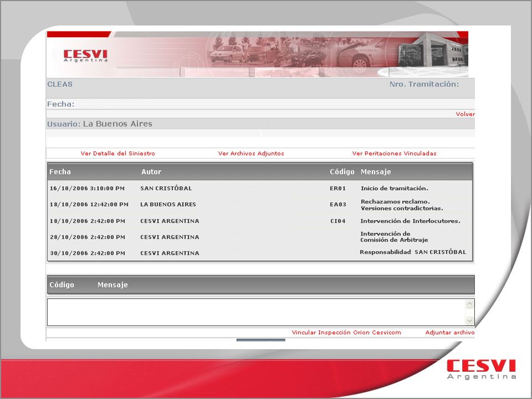The height and width of the screenshot is (399, 532).
Task: Open Ver Archivos Adjuntos link
Action: (251, 154)
